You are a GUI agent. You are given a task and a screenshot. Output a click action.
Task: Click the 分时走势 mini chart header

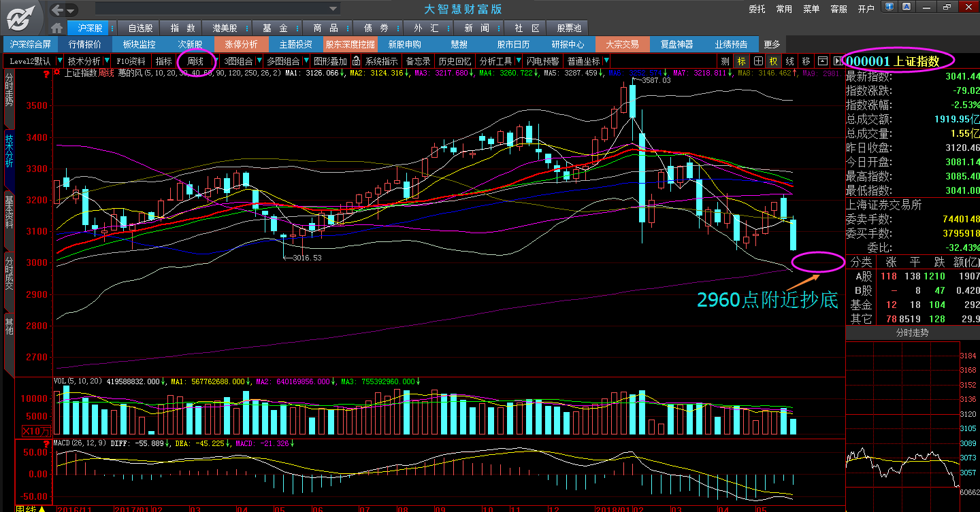coord(913,333)
